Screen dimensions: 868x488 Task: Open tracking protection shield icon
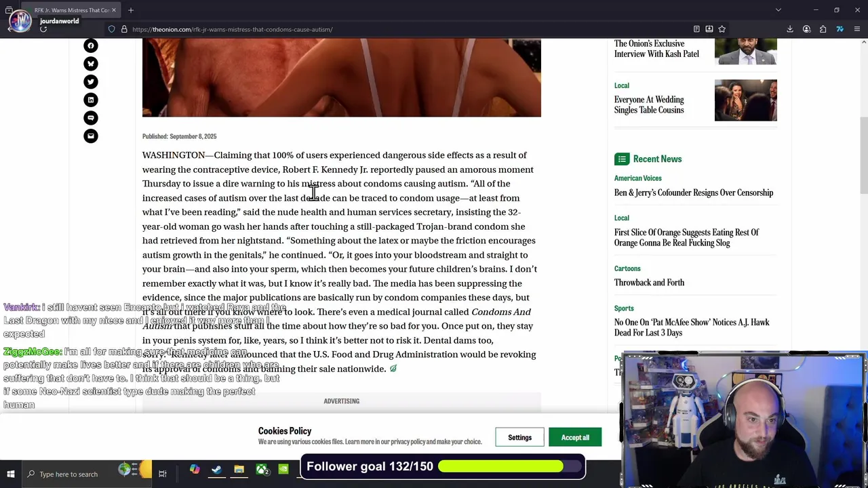111,29
